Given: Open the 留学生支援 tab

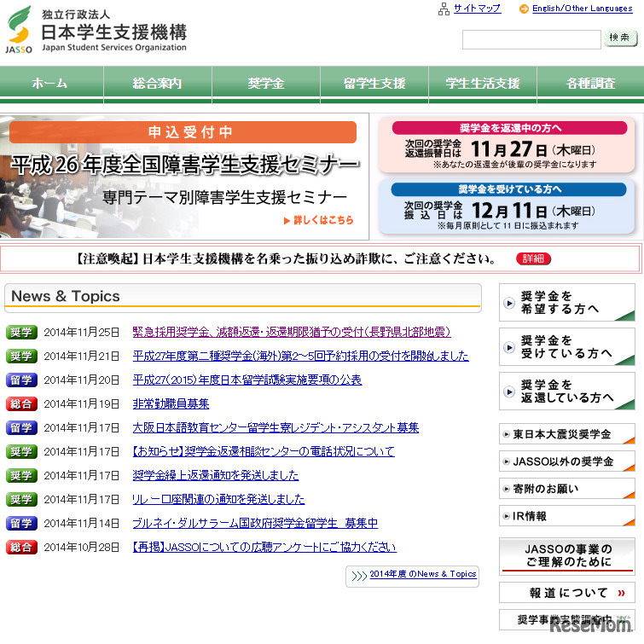Looking at the screenshot, I should point(374,84).
